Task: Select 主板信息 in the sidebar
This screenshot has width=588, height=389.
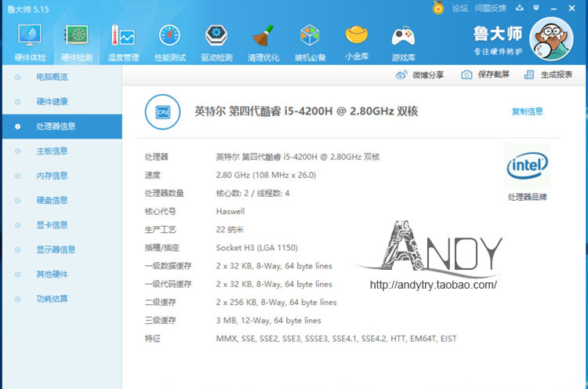Action: click(x=62, y=151)
